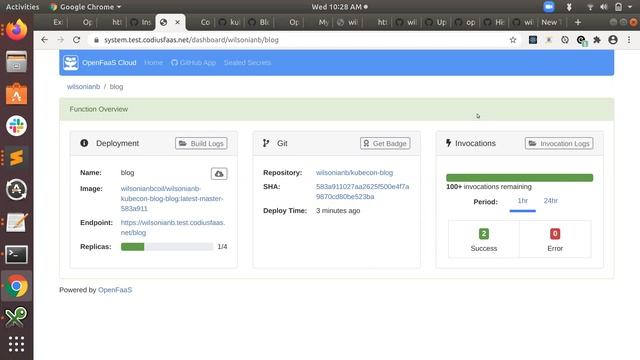
Task: Open the Invocation Logs button
Action: (x=559, y=143)
